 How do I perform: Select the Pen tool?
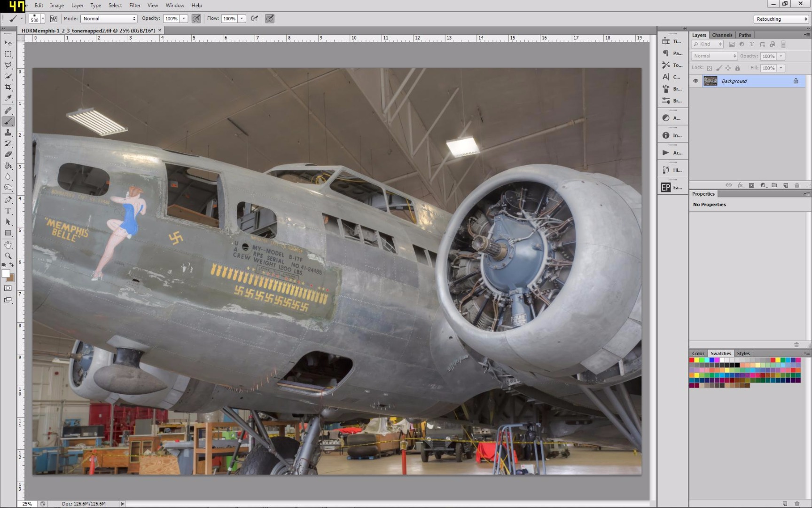[8, 200]
